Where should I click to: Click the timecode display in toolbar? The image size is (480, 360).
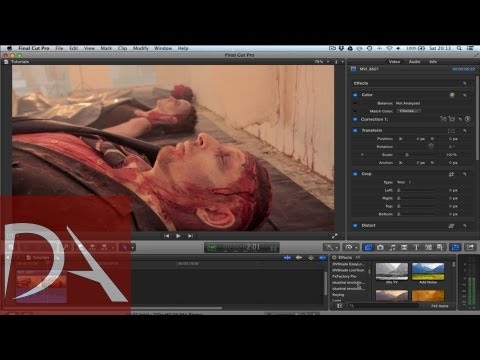click(x=242, y=247)
